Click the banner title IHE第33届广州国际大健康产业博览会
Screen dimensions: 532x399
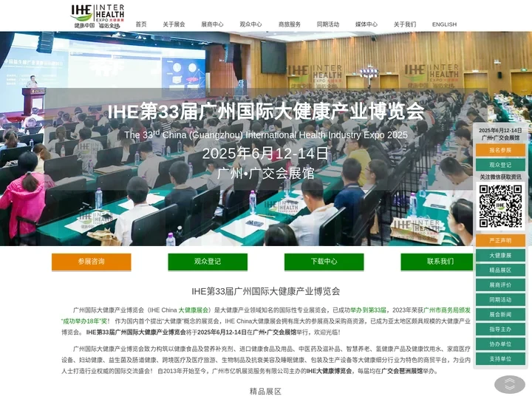point(266,111)
